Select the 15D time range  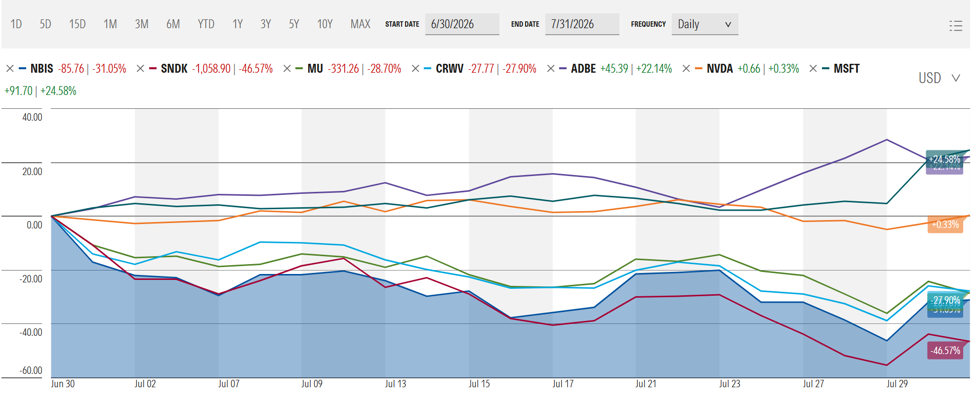tap(78, 24)
